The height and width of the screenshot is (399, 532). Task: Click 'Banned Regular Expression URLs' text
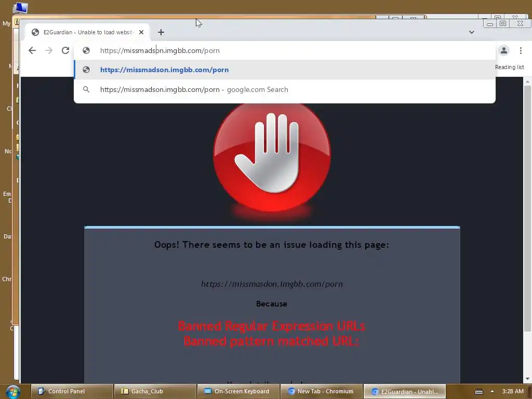272,326
